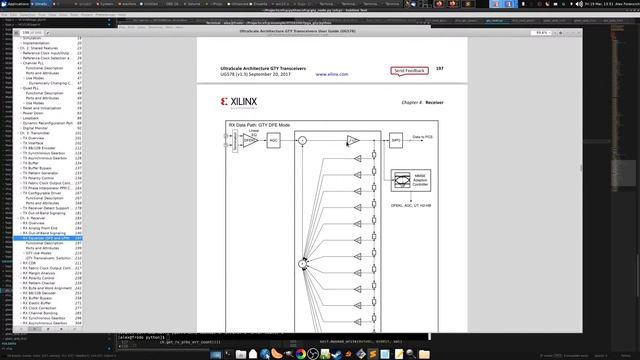Switch workspace using the top panel pager
This screenshot has width=640, height=360.
click(502, 4)
